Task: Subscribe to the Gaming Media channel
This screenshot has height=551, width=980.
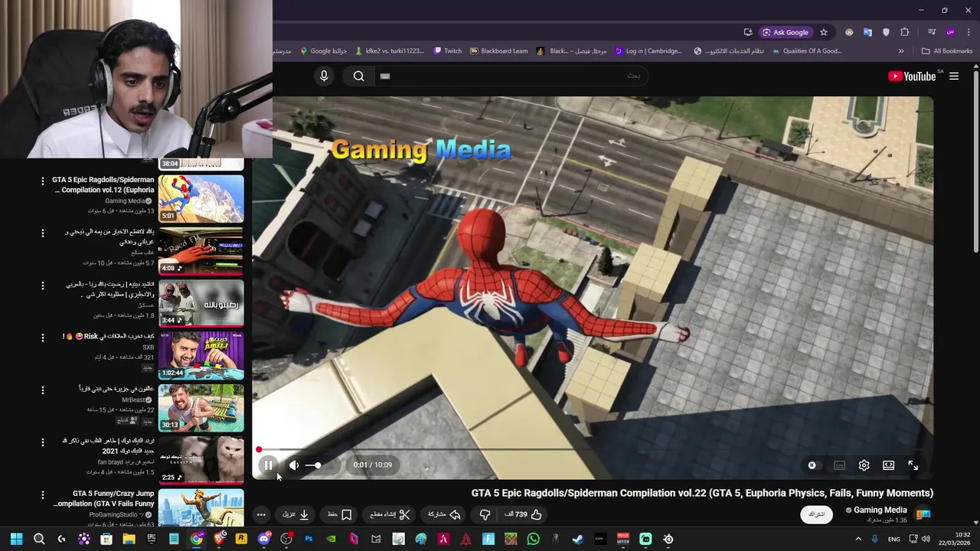Action: [x=817, y=514]
